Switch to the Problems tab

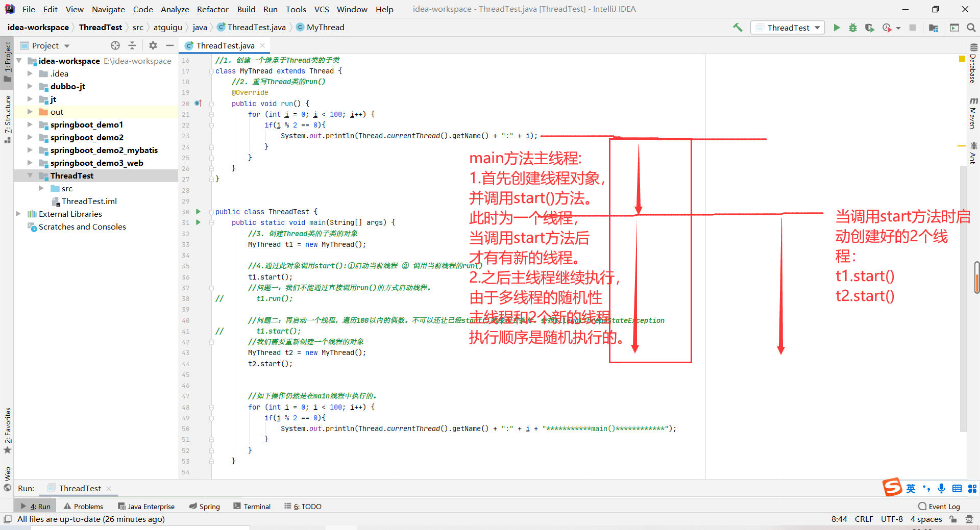coord(83,507)
